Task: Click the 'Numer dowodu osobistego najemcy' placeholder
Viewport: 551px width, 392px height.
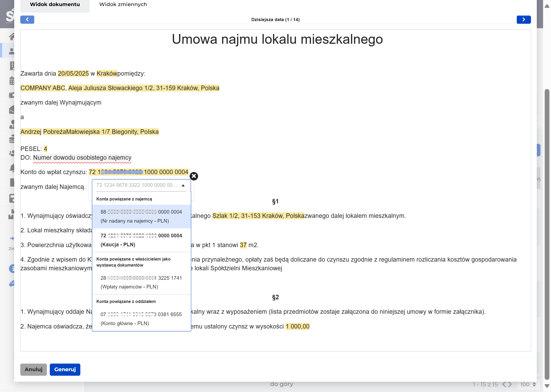Action: pyautogui.click(x=82, y=158)
